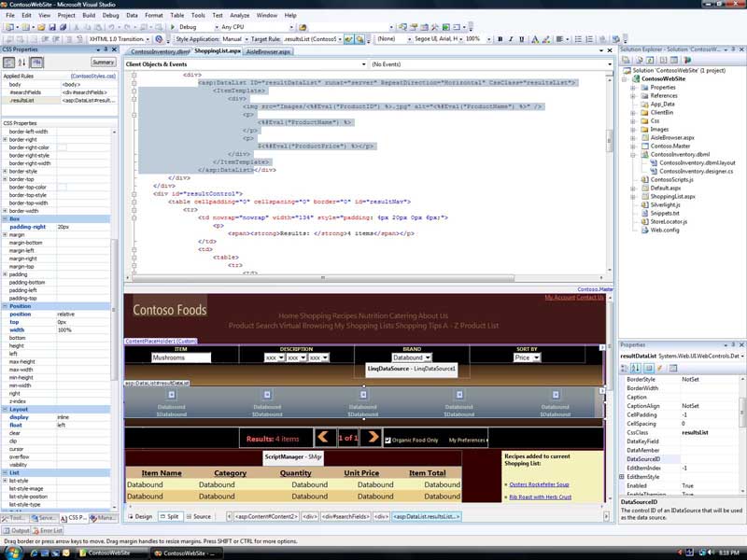Open Sort By Price dropdown
This screenshot has height=560, width=747.
[x=536, y=357]
